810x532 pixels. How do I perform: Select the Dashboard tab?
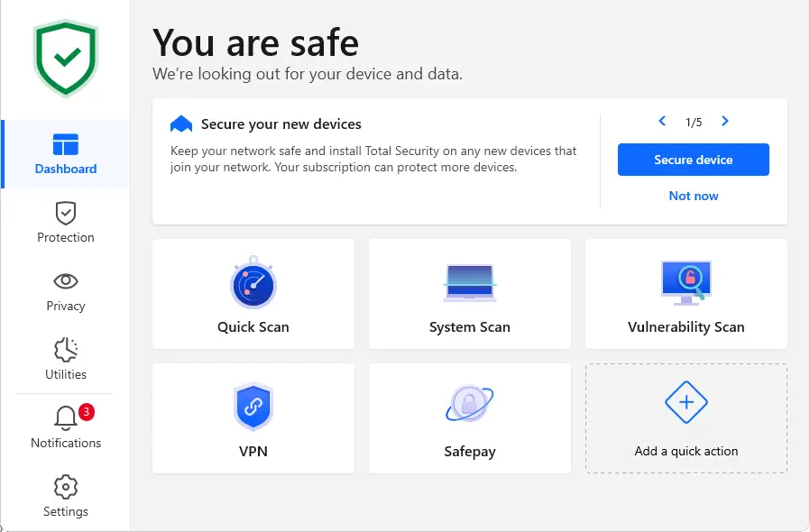pos(65,155)
